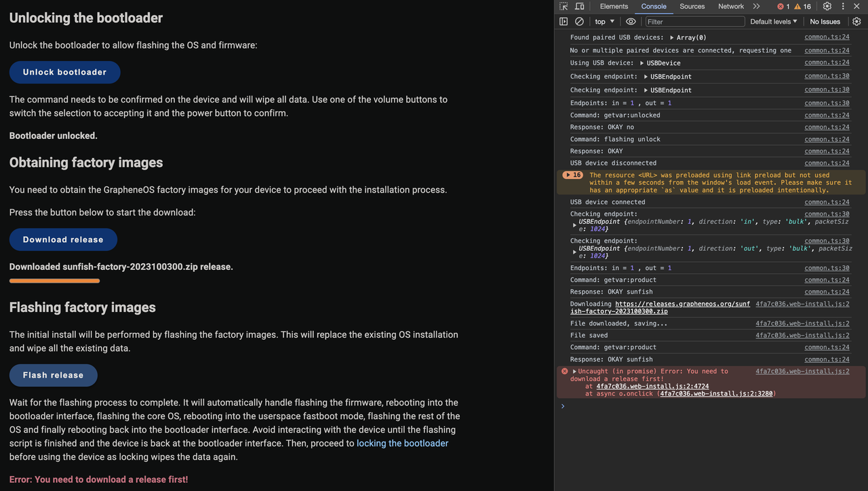Click the Response: OKAY no log entry
This screenshot has width=868, height=491.
point(601,127)
